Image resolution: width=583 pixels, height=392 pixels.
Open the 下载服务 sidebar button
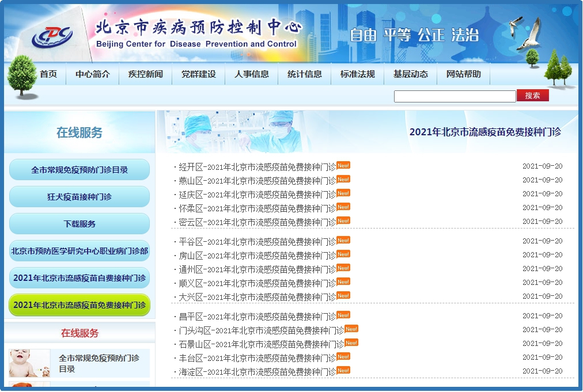[x=79, y=224]
